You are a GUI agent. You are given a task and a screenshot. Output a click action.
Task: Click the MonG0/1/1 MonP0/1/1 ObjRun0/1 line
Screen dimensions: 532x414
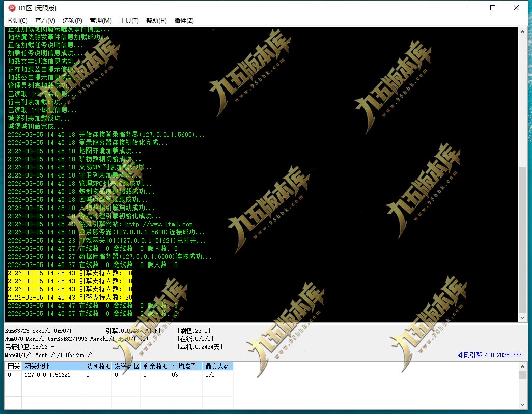click(49, 355)
